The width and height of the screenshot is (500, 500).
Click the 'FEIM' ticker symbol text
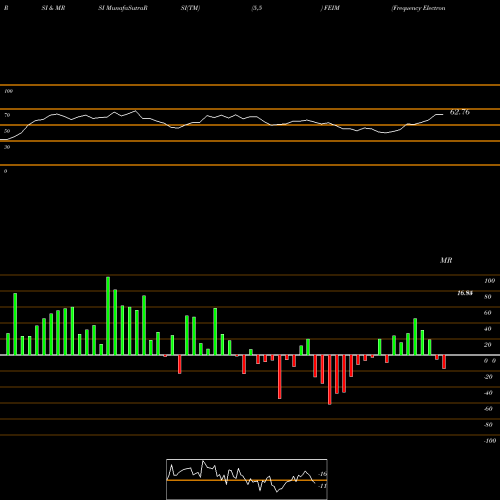331,8
